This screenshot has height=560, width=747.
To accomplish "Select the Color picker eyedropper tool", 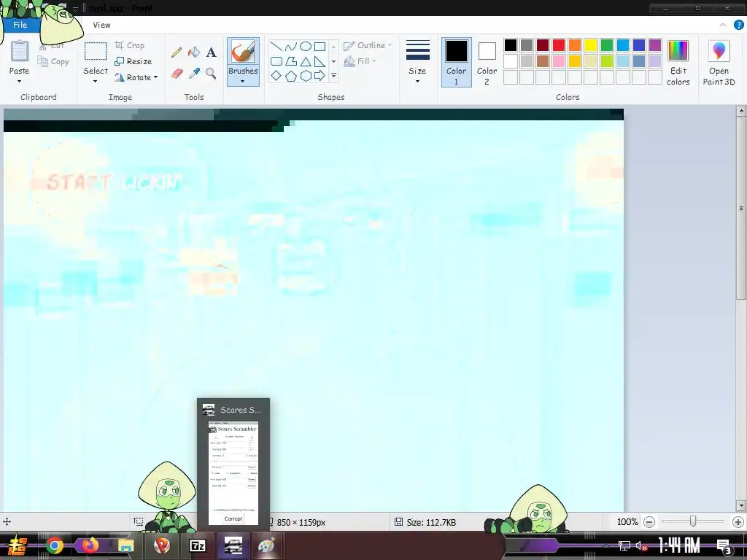I will pyautogui.click(x=194, y=74).
